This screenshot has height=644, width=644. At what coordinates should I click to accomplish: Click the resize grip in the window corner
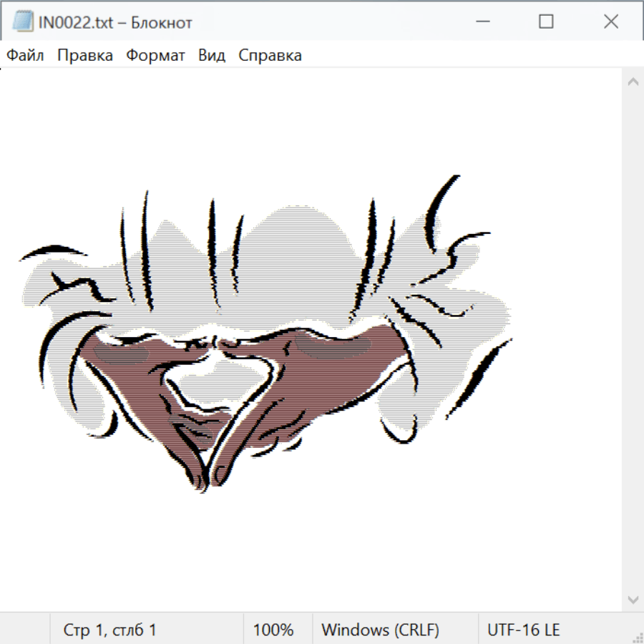click(637, 637)
